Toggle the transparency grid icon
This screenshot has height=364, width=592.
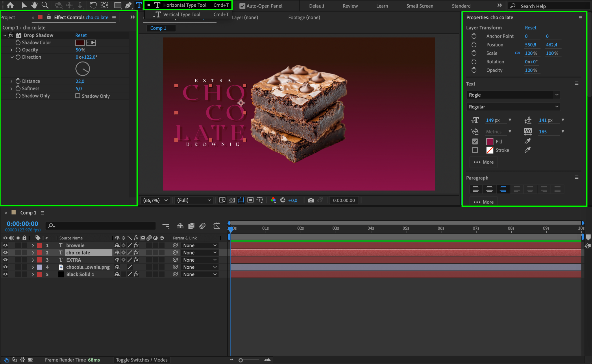coord(232,200)
